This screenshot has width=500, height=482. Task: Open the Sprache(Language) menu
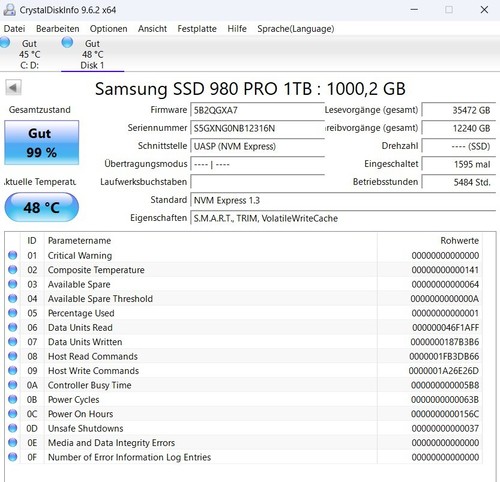[296, 29]
